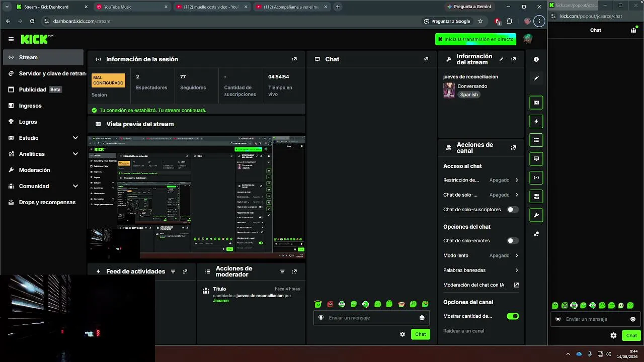This screenshot has height=362, width=644.
Task: Open the Chrome three-dot menu
Action: point(539,21)
